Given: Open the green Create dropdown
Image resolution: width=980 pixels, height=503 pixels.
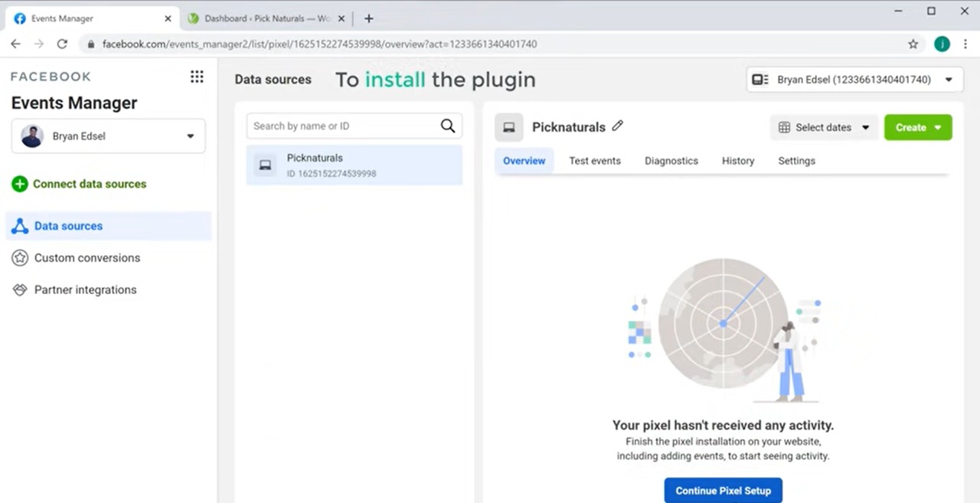Looking at the screenshot, I should [918, 128].
